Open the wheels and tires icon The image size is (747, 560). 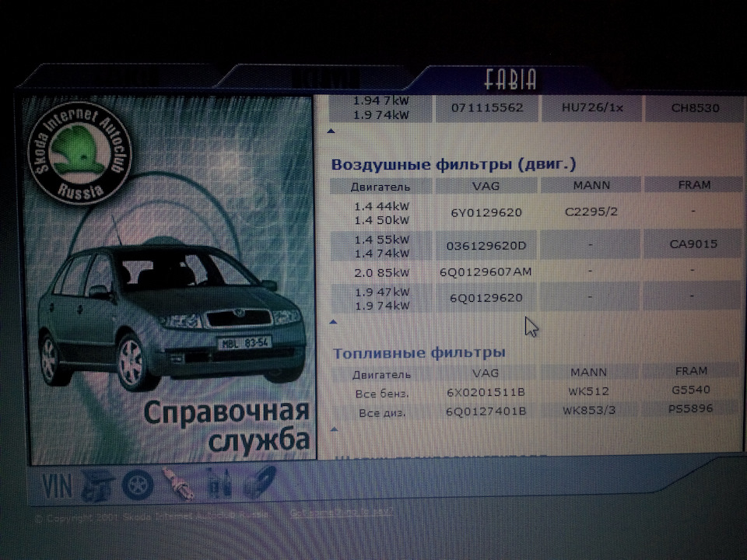138,485
